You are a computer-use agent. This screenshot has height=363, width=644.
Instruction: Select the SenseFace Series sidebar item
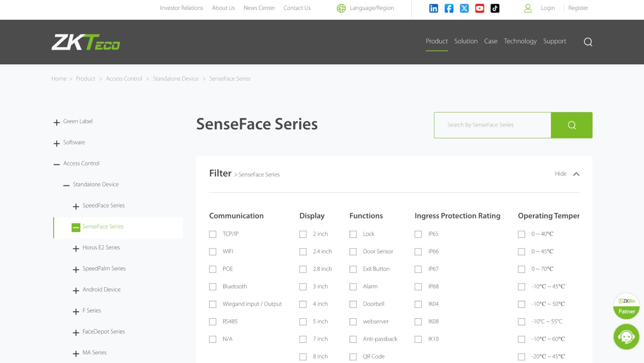[103, 227]
